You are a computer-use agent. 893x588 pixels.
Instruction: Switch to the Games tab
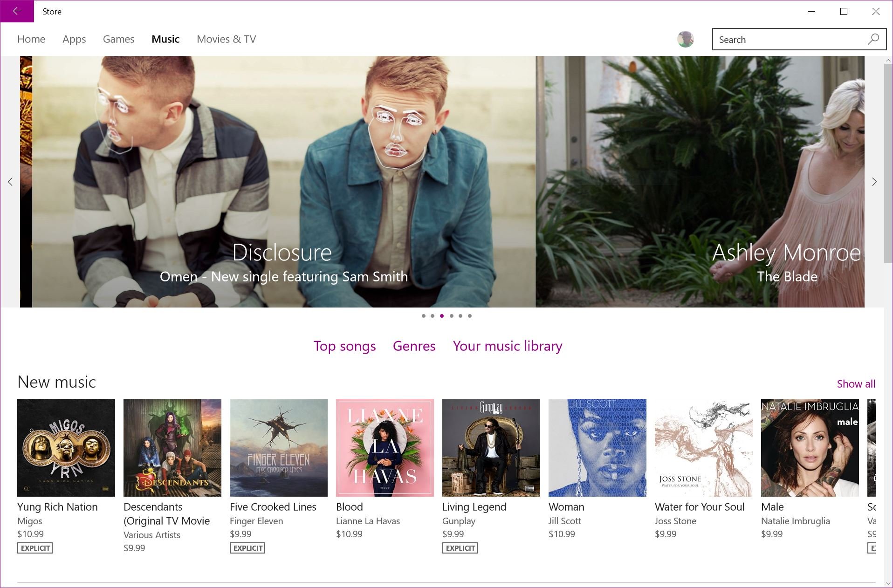[118, 39]
